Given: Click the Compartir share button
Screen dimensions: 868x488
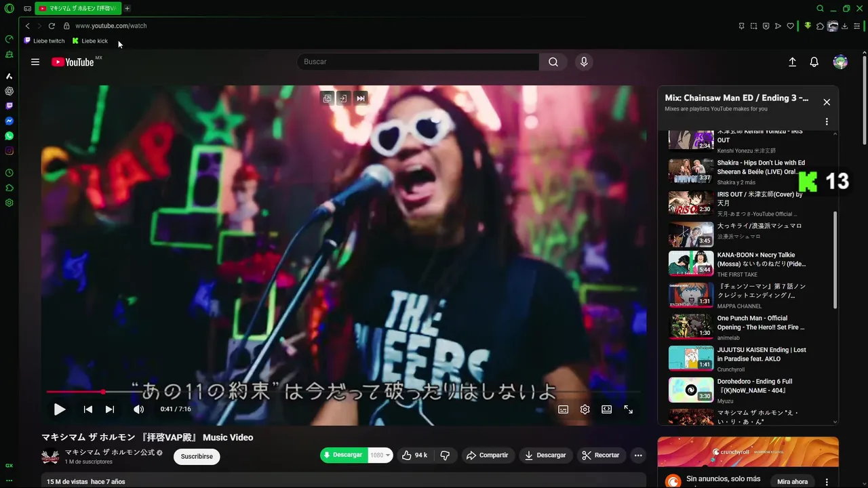Looking at the screenshot, I should coord(487,455).
